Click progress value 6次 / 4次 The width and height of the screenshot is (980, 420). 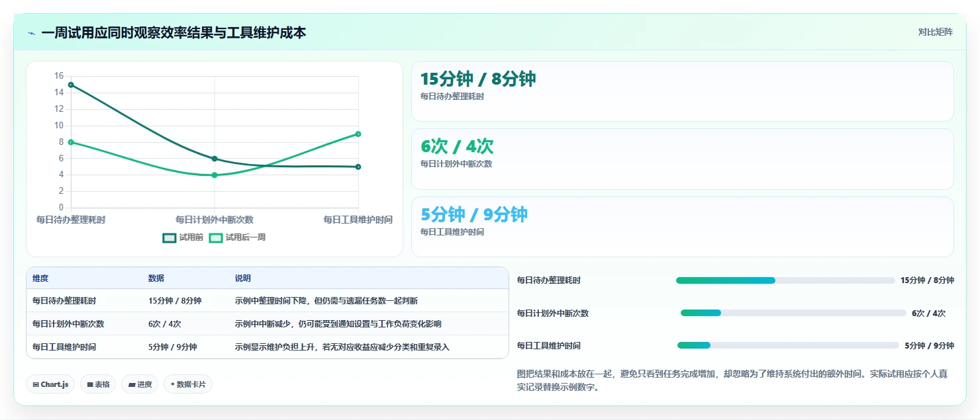tap(928, 313)
